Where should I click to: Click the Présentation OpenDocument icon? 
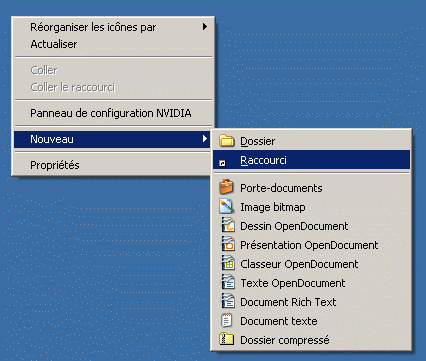[228, 244]
